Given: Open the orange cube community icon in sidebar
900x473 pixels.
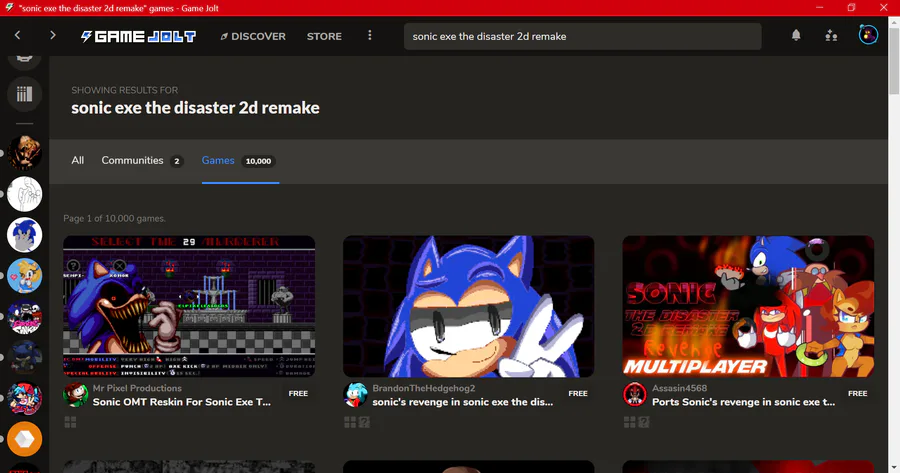Looking at the screenshot, I should point(24,439).
